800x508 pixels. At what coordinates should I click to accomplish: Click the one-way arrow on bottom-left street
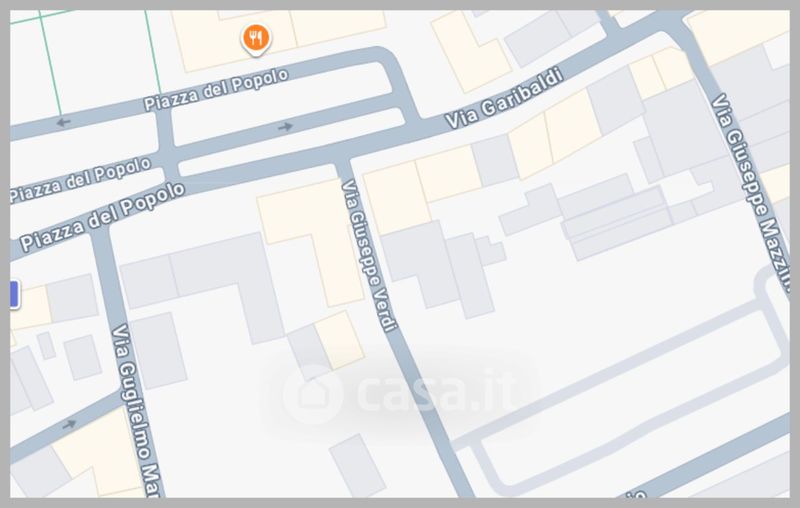point(69,424)
